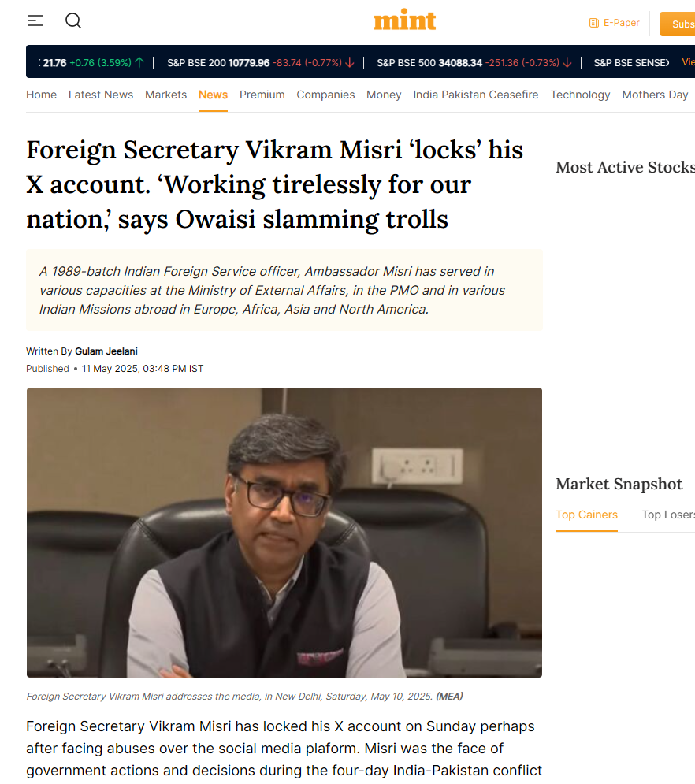Click the Vikram Misri article photo
This screenshot has height=784, width=695.
pos(284,533)
